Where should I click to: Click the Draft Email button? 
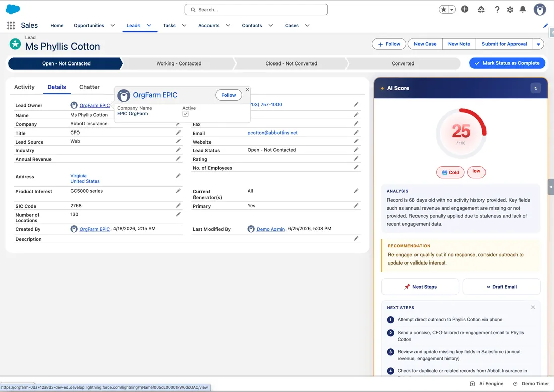502,287
